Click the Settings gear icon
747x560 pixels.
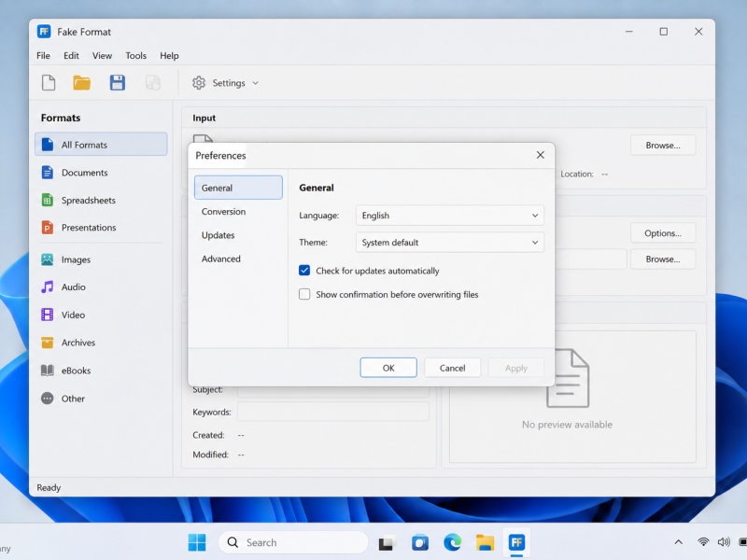pos(199,83)
